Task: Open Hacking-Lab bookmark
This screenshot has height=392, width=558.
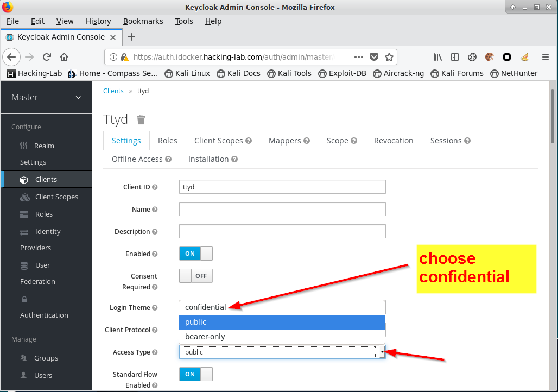Action: [35, 74]
